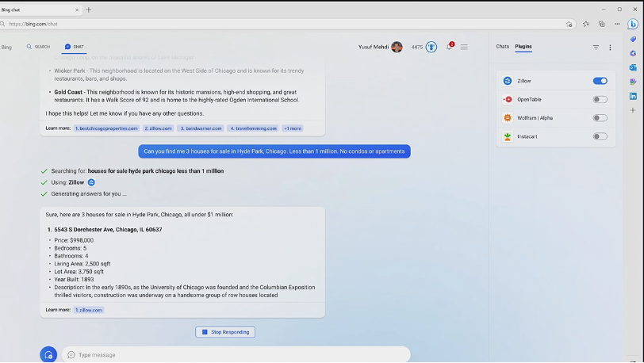Turn on the Wolfram | Alpha plugin
644x363 pixels.
point(600,118)
